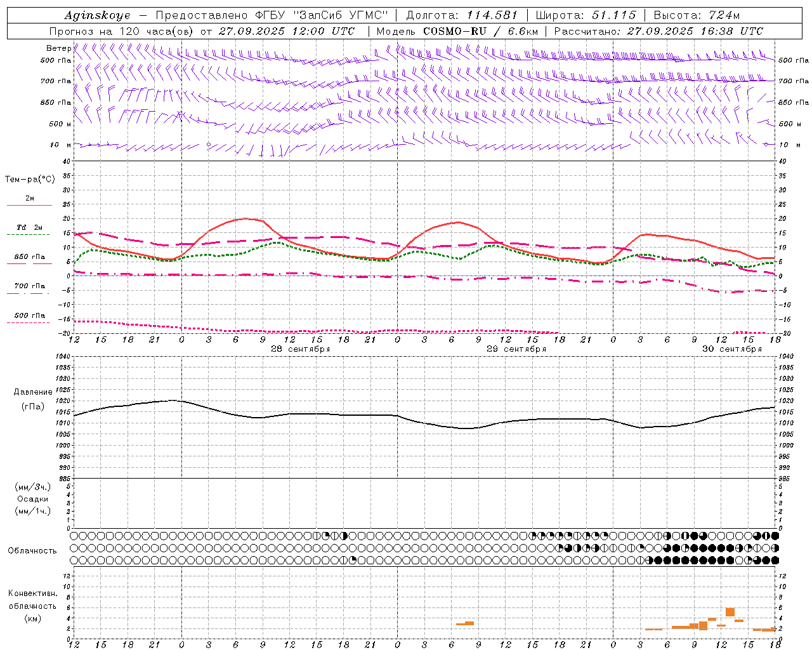The image size is (812, 650).
Task: Click the (мм/3ч.) precipitation unit label
Action: pos(33,487)
